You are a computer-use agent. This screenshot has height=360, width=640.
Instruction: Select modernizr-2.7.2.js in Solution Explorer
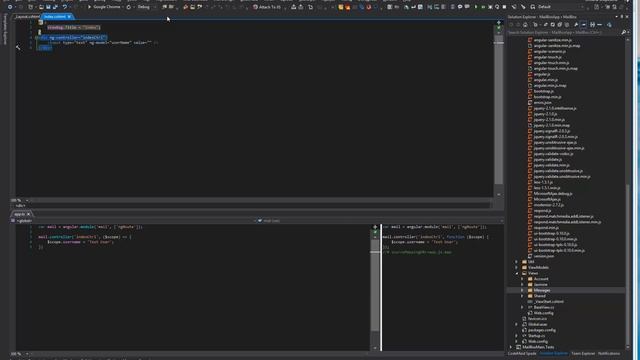(549, 205)
